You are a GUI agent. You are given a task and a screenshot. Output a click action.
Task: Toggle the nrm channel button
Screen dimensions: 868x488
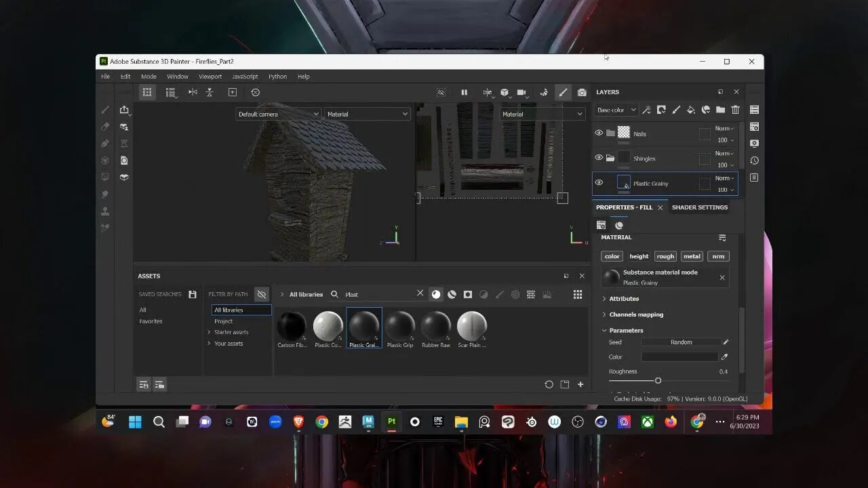click(718, 256)
